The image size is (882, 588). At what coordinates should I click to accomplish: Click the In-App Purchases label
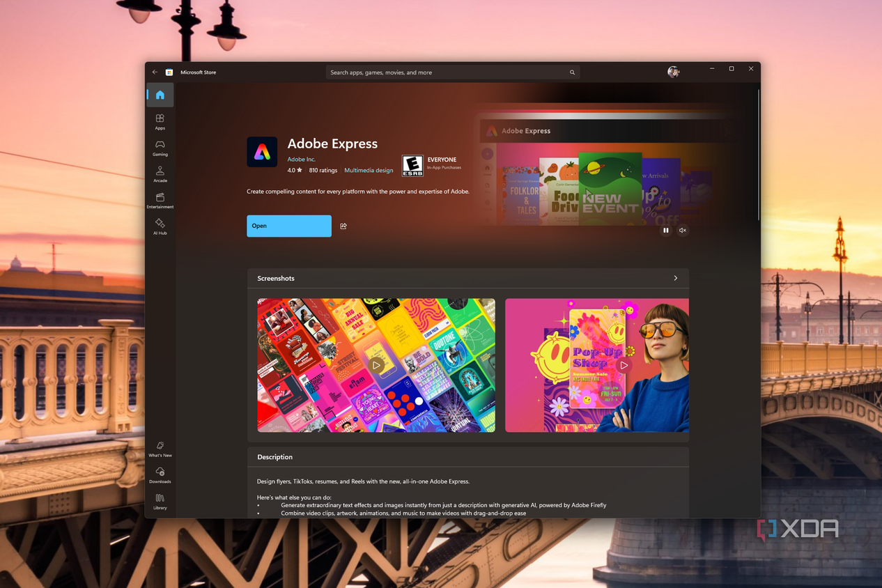pyautogui.click(x=444, y=167)
